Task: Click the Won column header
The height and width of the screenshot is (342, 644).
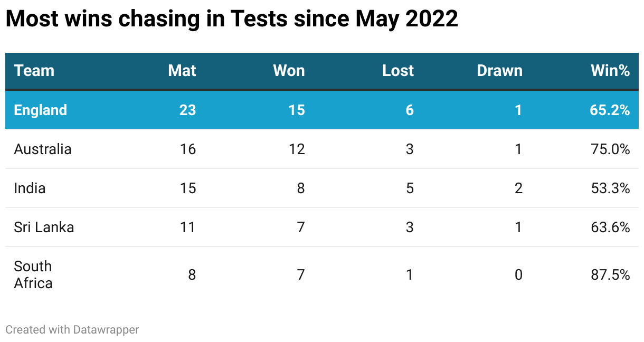Action: pos(289,71)
